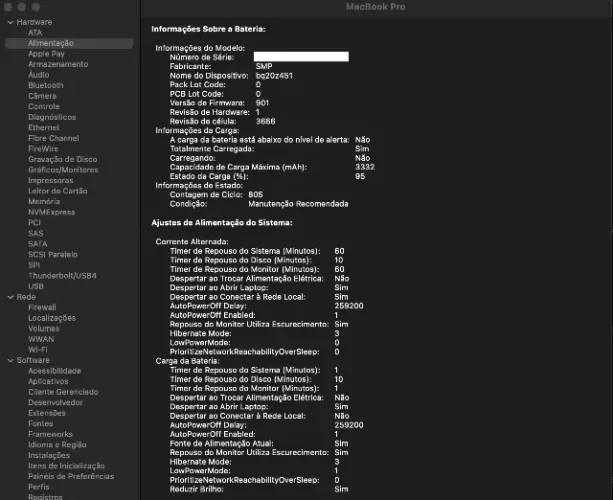Open Idioma e Região entry
Screen dimensions: 613x500
point(57,445)
